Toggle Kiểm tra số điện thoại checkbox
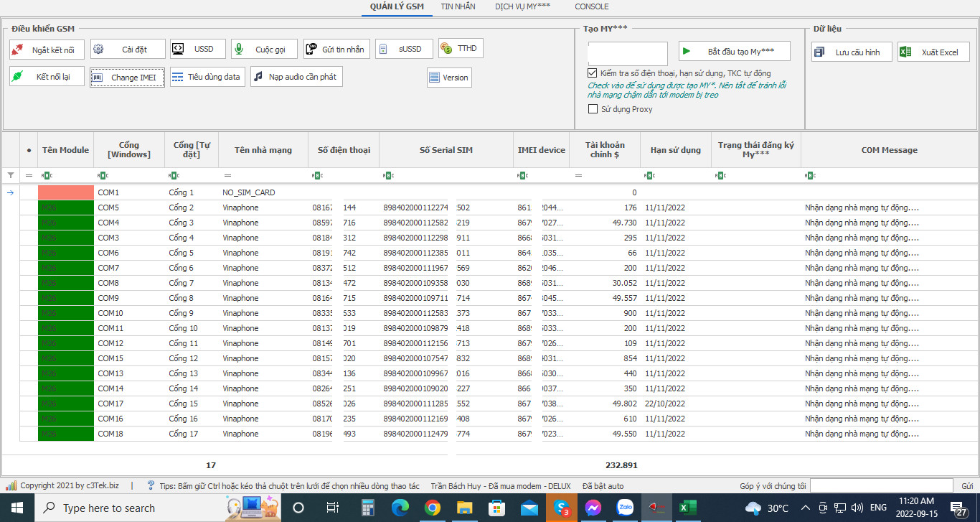 (593, 73)
